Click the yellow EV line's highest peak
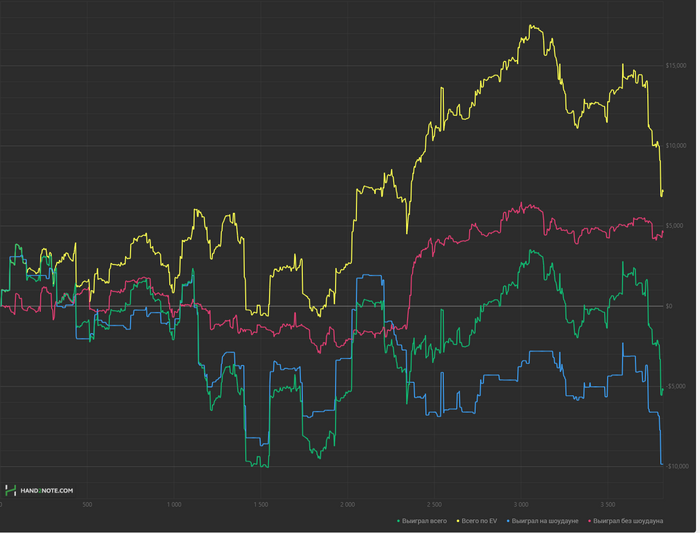 tap(530, 25)
